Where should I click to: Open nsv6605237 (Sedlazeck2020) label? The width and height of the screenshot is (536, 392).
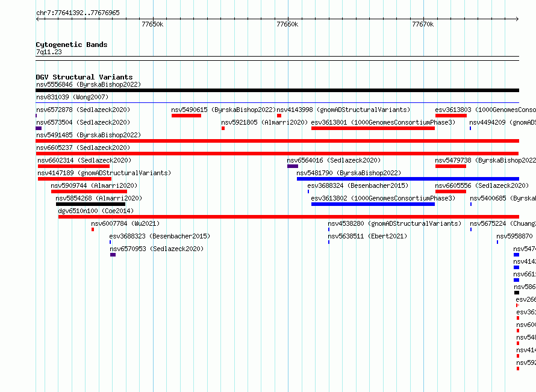83,148
